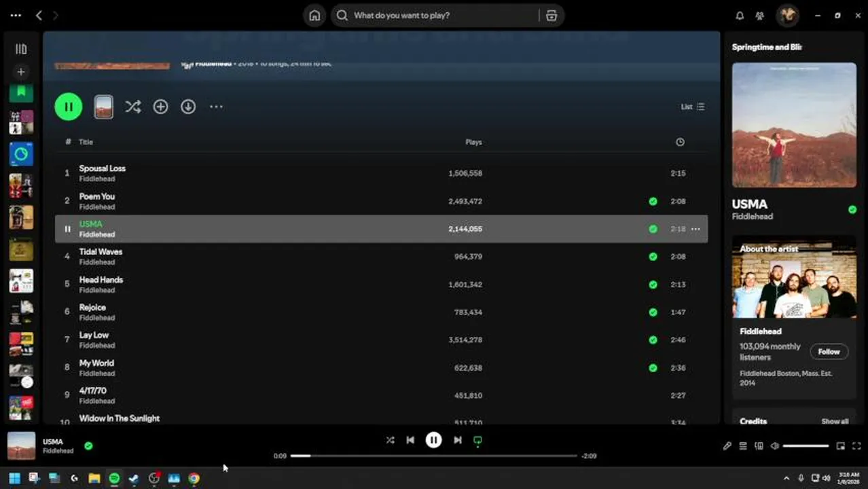The width and height of the screenshot is (868, 489).
Task: Toggle saved checkmark in Now Playing panel
Action: pos(852,210)
